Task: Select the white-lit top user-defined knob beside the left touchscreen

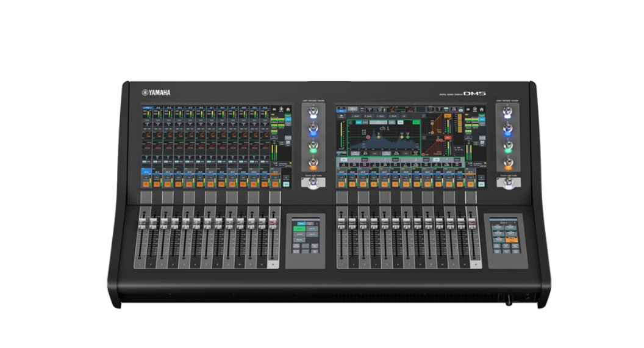Action: (x=313, y=112)
